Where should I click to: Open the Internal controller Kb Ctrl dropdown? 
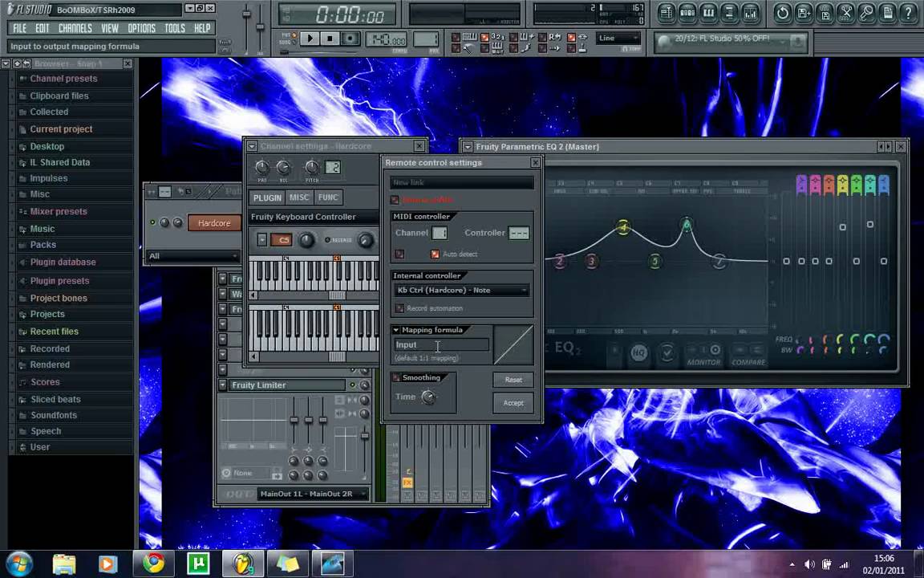click(461, 290)
